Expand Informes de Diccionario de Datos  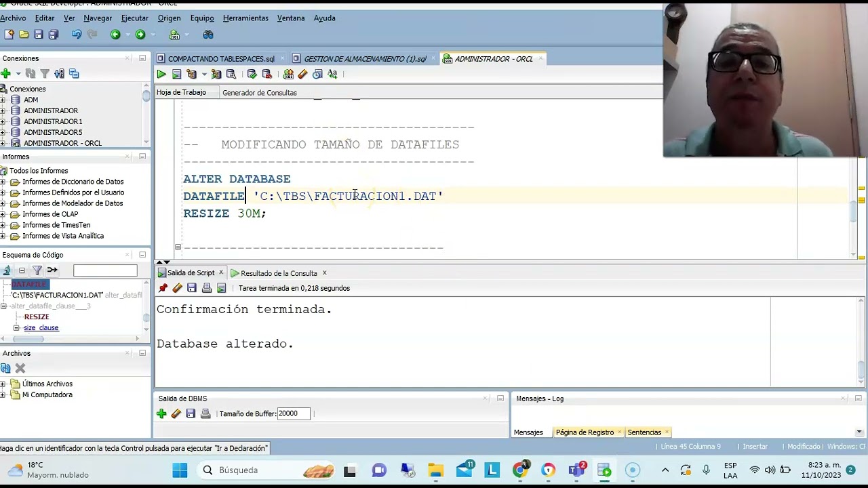tap(3, 182)
